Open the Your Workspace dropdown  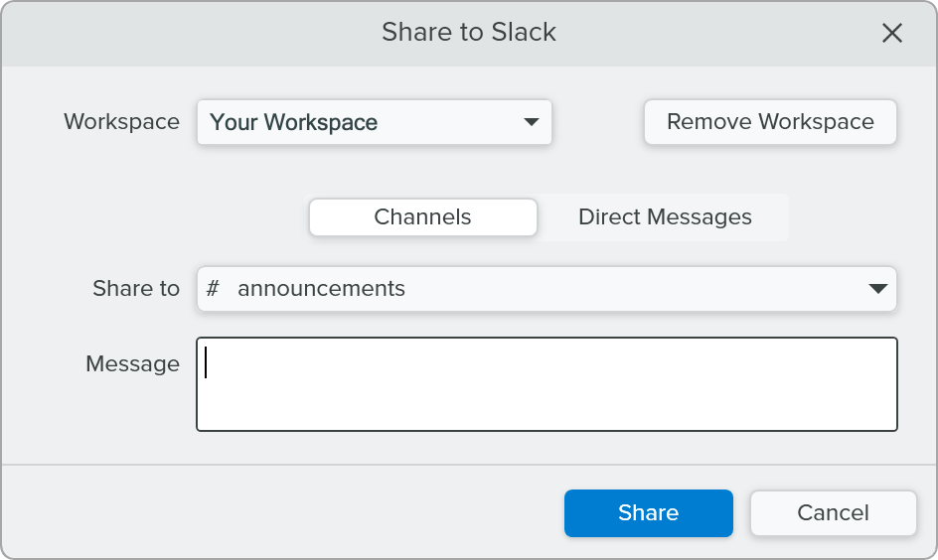point(375,122)
